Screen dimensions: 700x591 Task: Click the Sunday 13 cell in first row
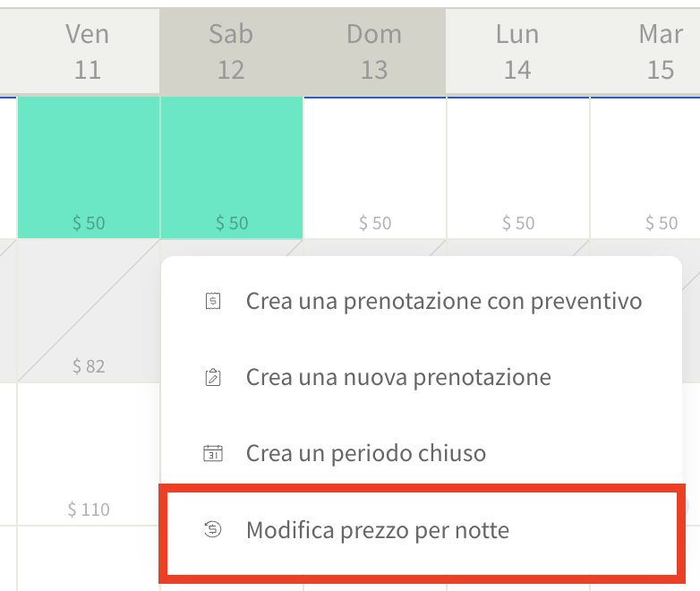[375, 167]
